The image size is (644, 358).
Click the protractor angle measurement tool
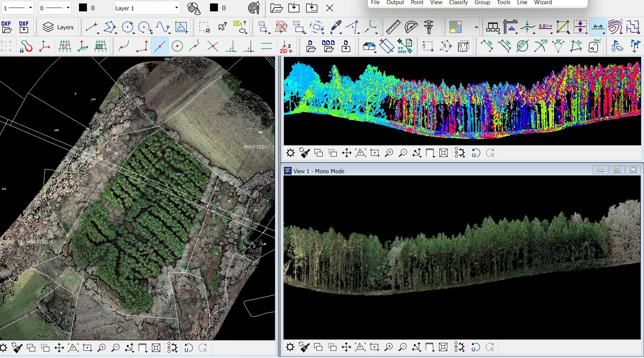(x=411, y=27)
